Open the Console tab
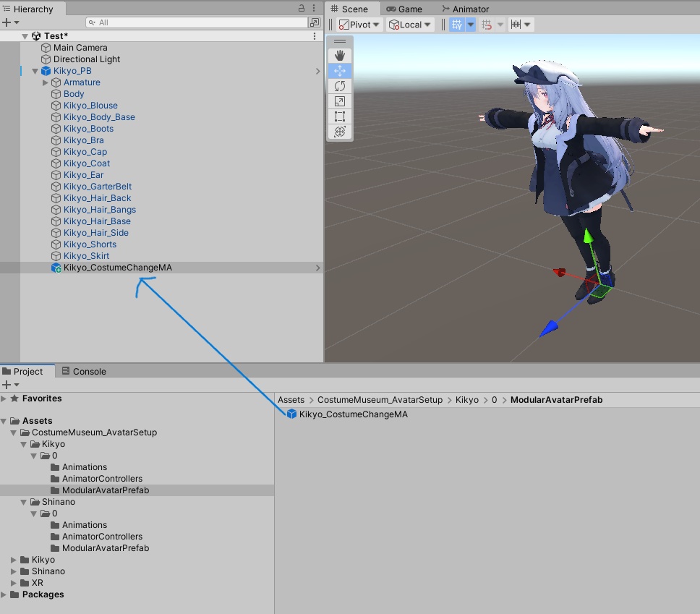Screen dimensions: 700x614 pyautogui.click(x=84, y=372)
